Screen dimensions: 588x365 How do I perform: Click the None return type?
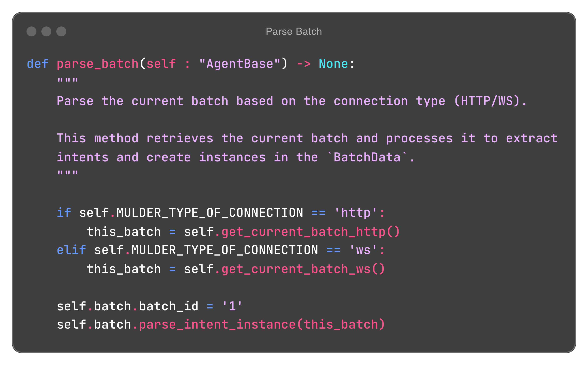[x=333, y=64]
